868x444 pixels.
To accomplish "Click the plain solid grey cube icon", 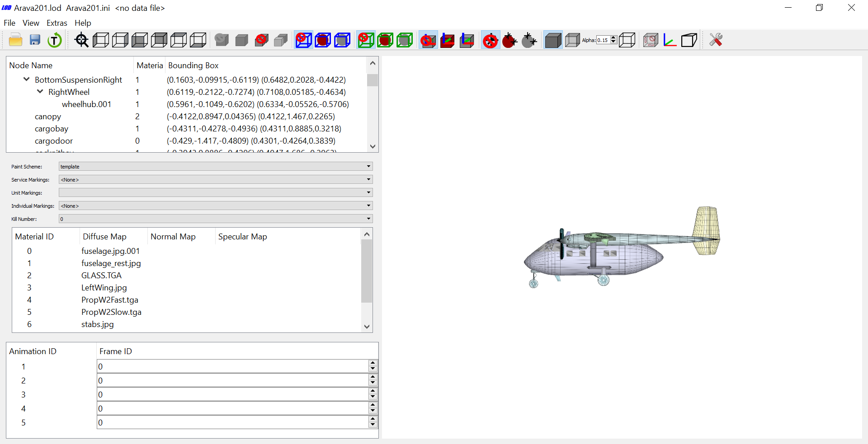I will 242,40.
